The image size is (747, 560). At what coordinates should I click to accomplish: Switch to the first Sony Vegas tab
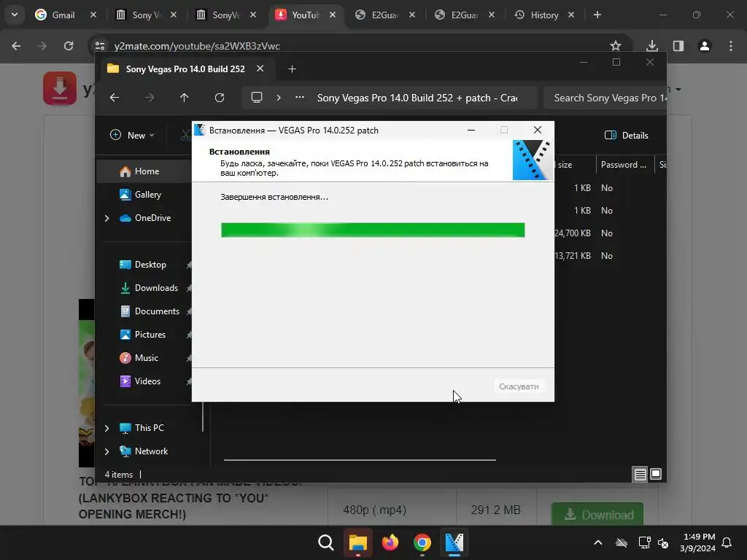(x=144, y=15)
